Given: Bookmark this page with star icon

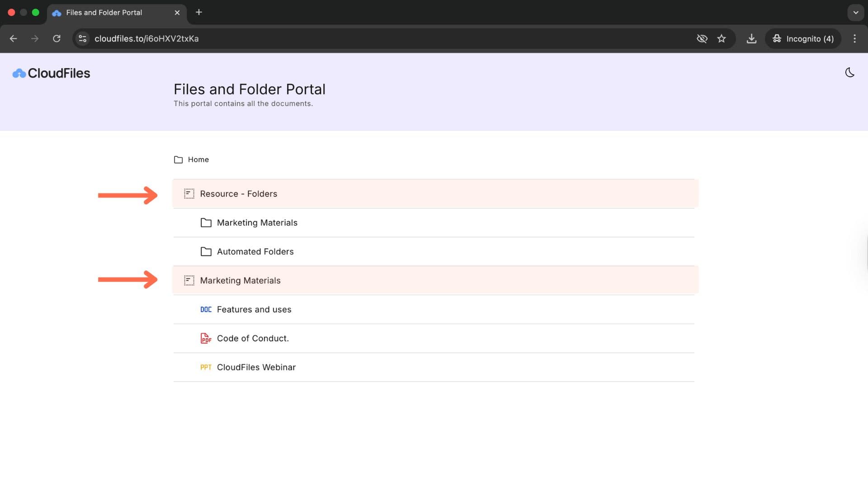Looking at the screenshot, I should 722,39.
